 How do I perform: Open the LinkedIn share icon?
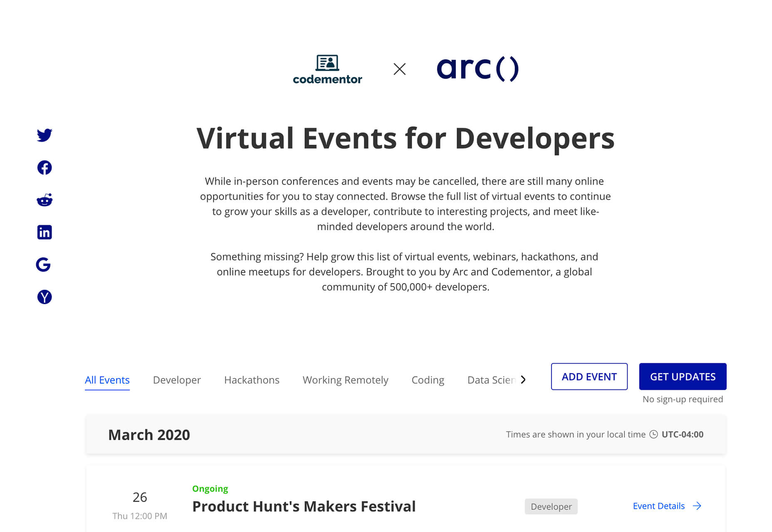45,232
